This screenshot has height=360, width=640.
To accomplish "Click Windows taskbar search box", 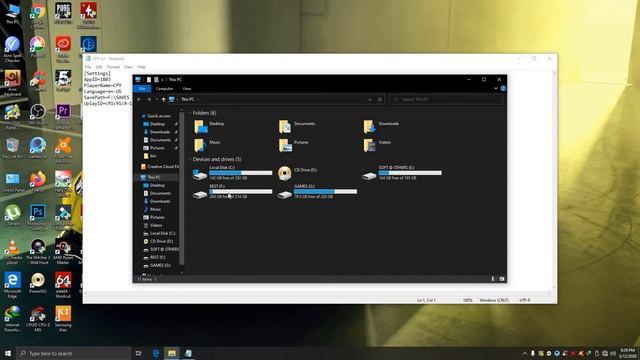I will [x=74, y=353].
